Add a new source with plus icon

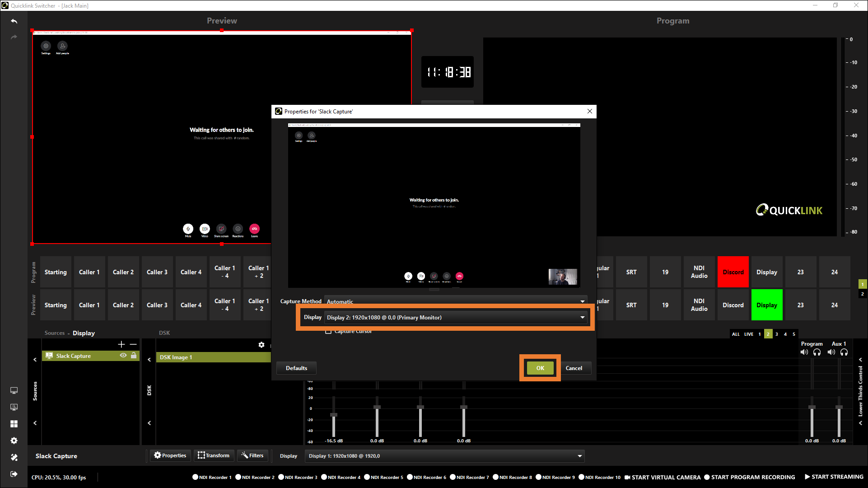pos(121,344)
